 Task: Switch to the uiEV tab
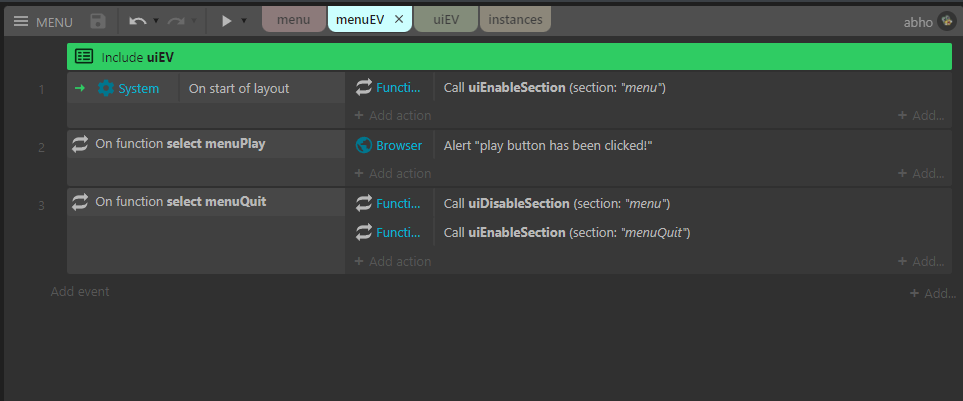(445, 20)
